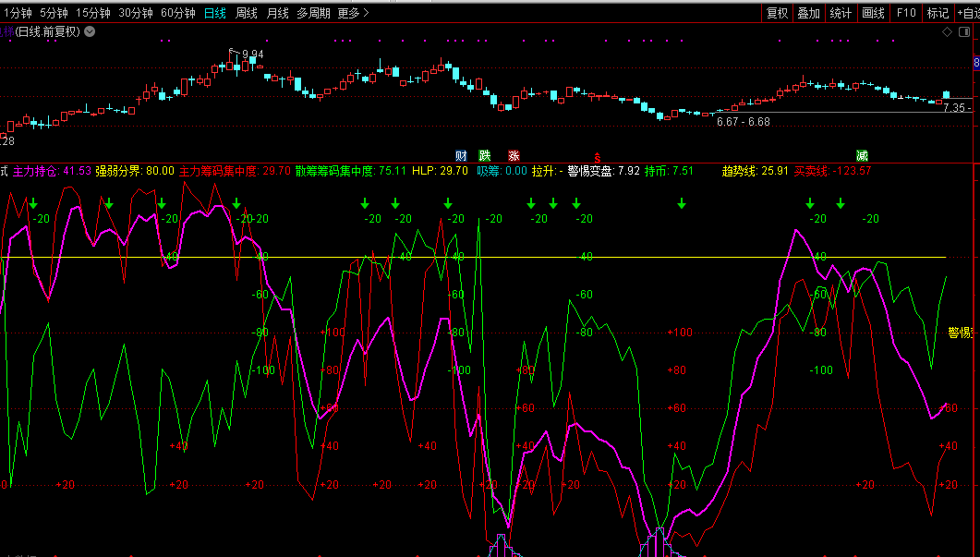980x557 pixels.
Task: Click the 主力持仓 indicator label
Action: tap(39, 171)
